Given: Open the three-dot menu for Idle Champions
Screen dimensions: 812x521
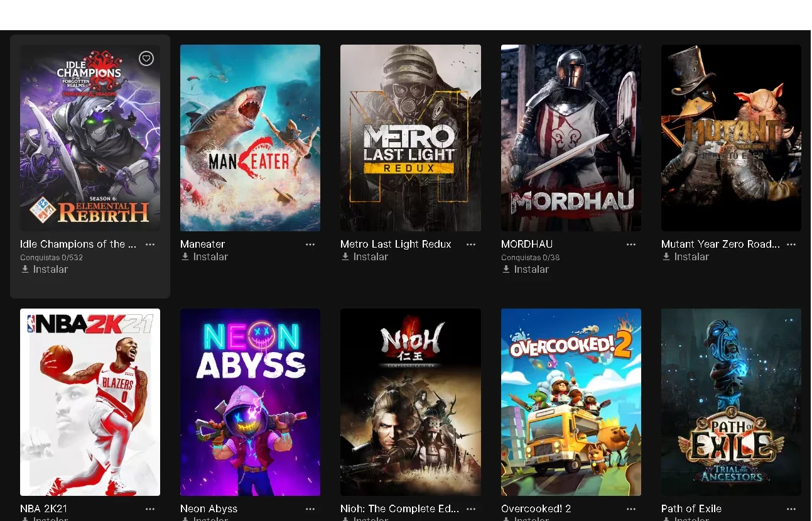Looking at the screenshot, I should [150, 244].
